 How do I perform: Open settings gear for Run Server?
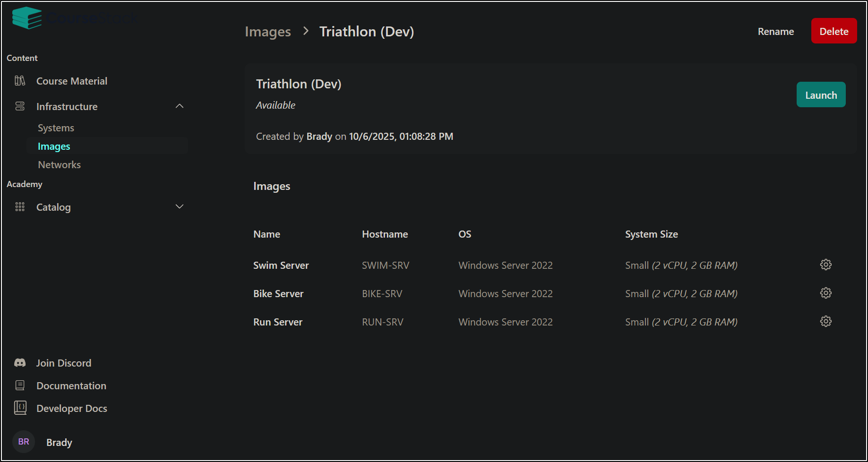(825, 321)
